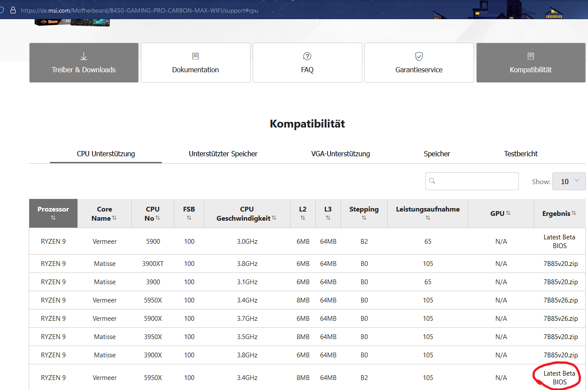Open the circled Latest Beta BIOS link
The height and width of the screenshot is (390, 588).
point(559,378)
